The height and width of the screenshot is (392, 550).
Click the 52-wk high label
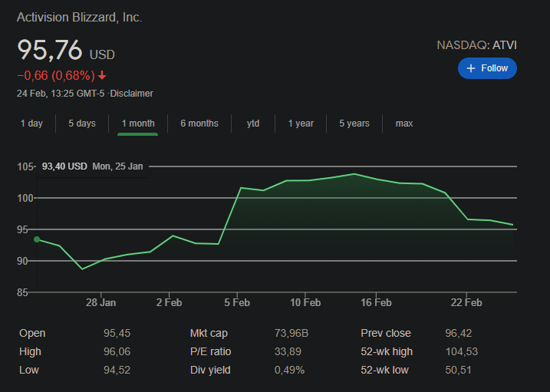click(x=387, y=351)
